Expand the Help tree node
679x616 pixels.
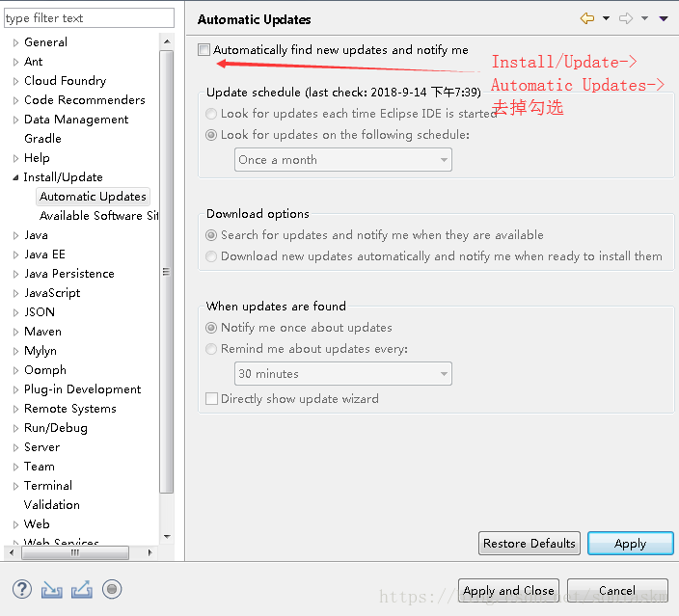[15, 158]
